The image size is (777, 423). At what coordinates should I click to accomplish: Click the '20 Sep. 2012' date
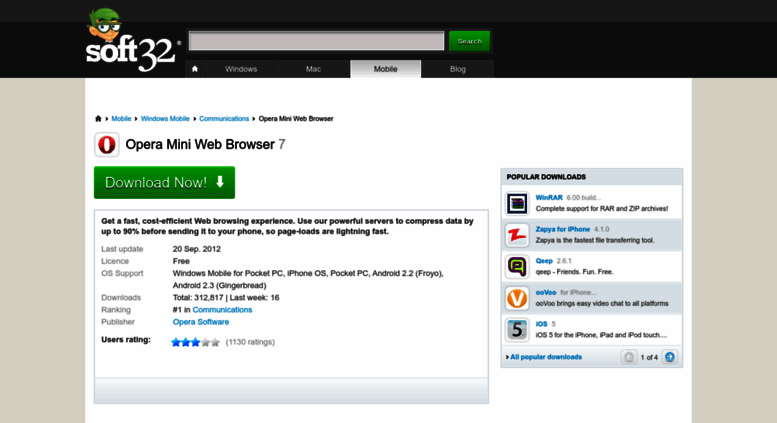point(197,249)
